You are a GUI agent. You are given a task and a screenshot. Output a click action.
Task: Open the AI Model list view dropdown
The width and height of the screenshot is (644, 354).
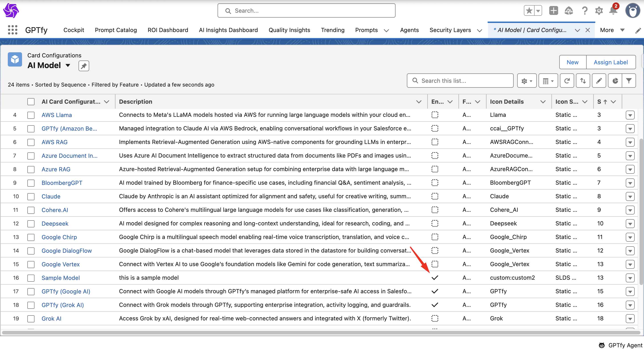68,65
